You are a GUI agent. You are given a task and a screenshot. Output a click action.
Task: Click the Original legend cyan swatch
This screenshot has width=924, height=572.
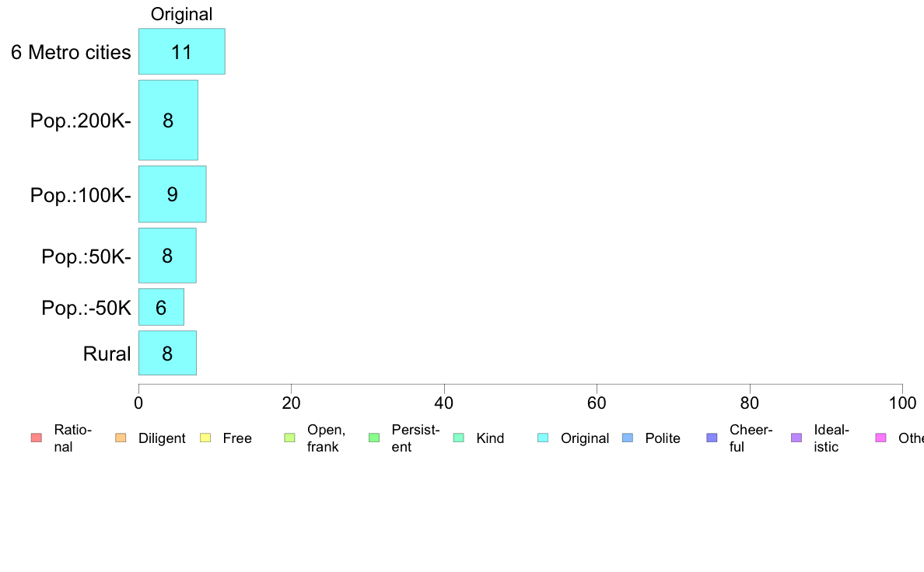coord(544,438)
